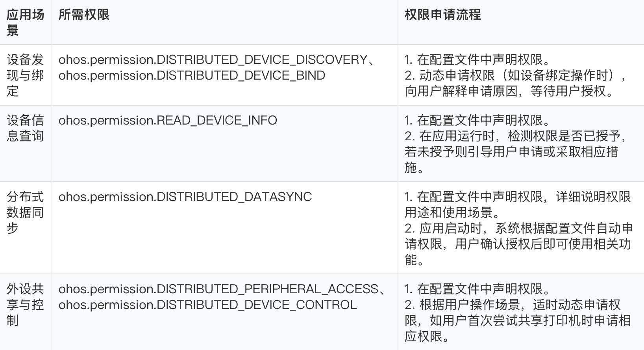The width and height of the screenshot is (644, 350).
Task: Click the DISTRIBUTED_DEVICE_CONTROL permission text
Action: tap(207, 305)
